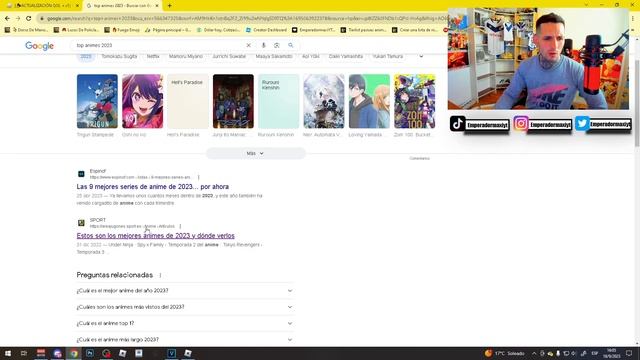Image resolution: width=640 pixels, height=360 pixels.
Task: Open the Trigun Stampede poster
Action: (x=97, y=101)
